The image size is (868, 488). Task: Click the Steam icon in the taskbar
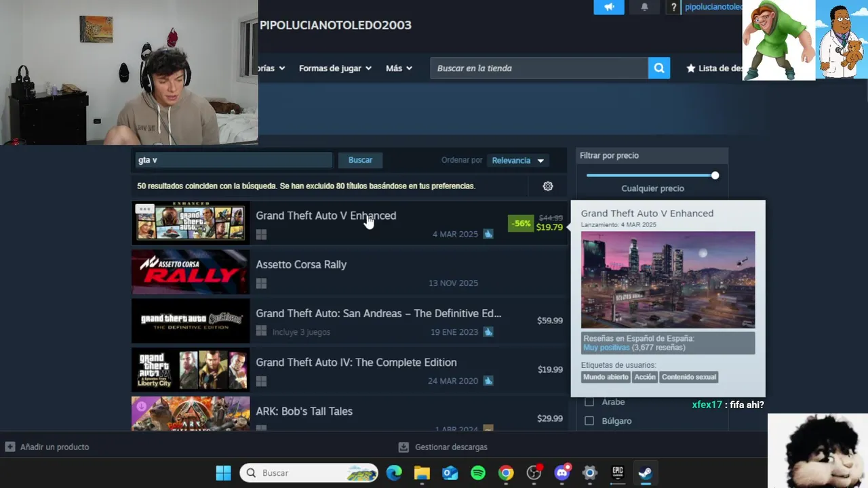coord(645,473)
